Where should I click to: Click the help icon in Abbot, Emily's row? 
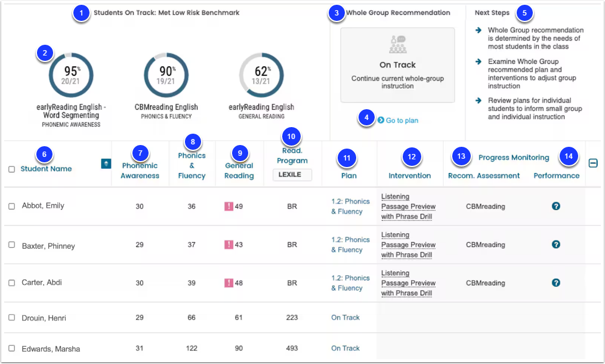555,206
